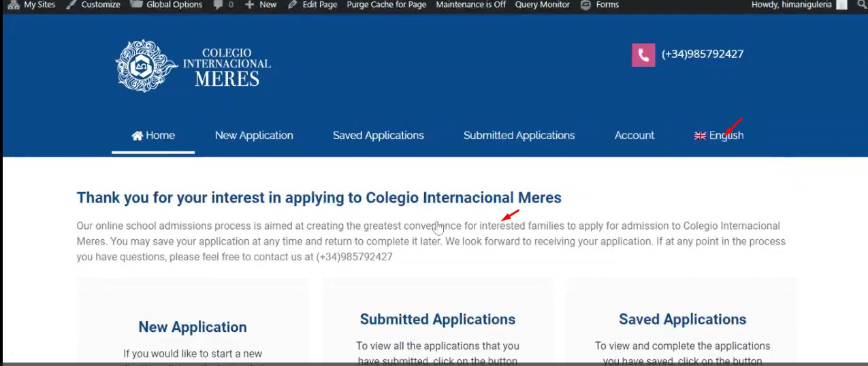Click the Global Options icon

click(136, 5)
